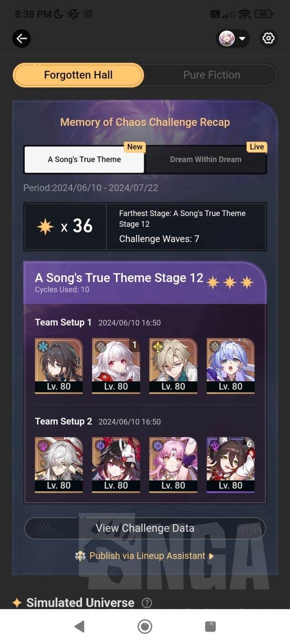Select the white-haired red-eyed character in Team 1
Viewport: 290px width, 644px height.
(116, 366)
